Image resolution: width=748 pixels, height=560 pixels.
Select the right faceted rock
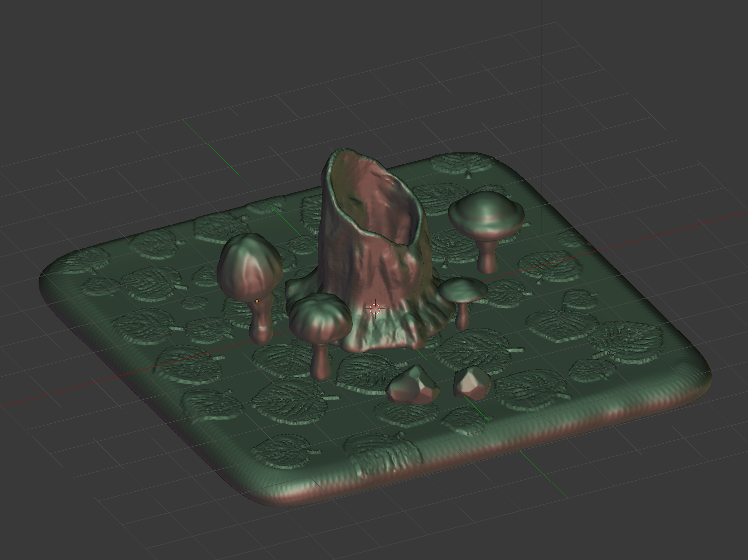coord(472,383)
